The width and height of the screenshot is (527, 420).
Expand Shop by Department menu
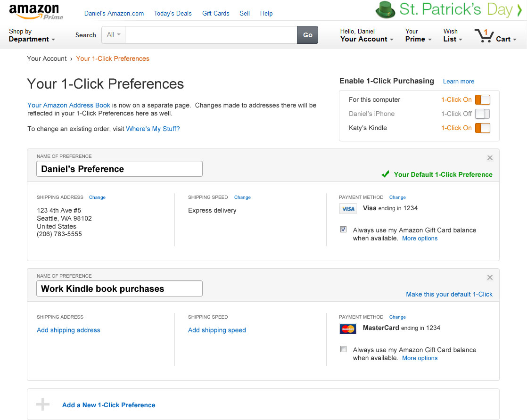point(32,35)
